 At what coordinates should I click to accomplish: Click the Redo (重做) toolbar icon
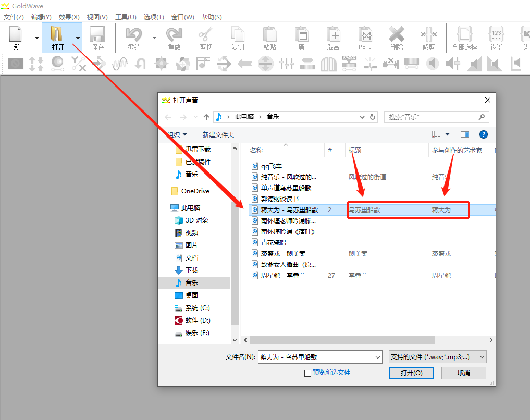tap(174, 34)
